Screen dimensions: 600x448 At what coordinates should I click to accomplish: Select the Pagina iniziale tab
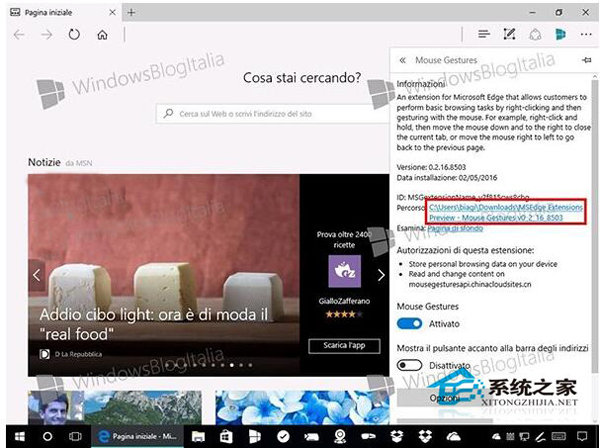pyautogui.click(x=64, y=13)
